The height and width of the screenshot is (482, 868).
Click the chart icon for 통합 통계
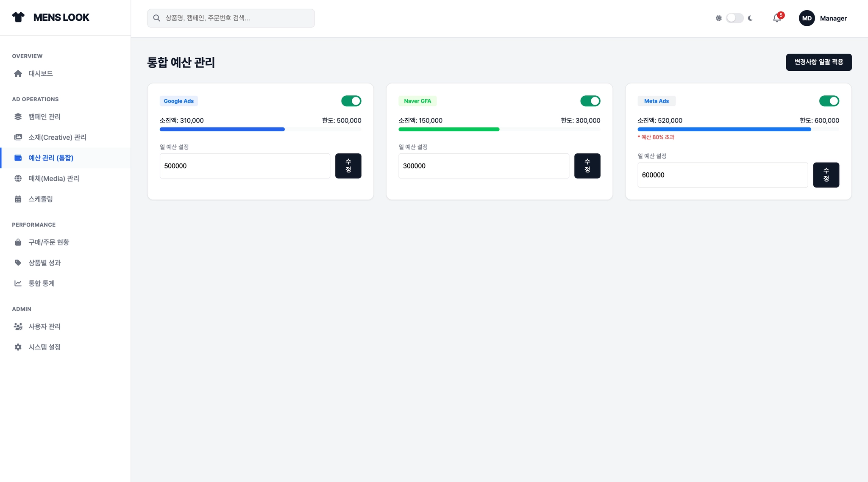18,283
